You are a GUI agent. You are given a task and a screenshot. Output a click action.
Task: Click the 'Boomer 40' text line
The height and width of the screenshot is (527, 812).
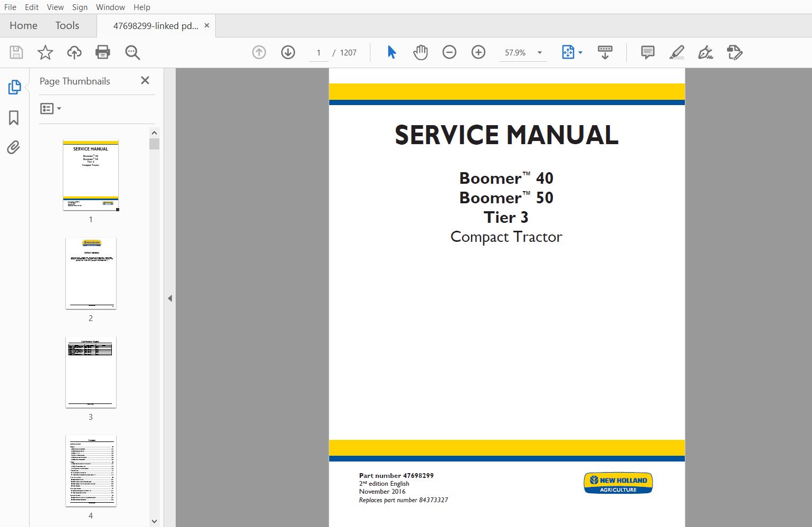point(507,178)
